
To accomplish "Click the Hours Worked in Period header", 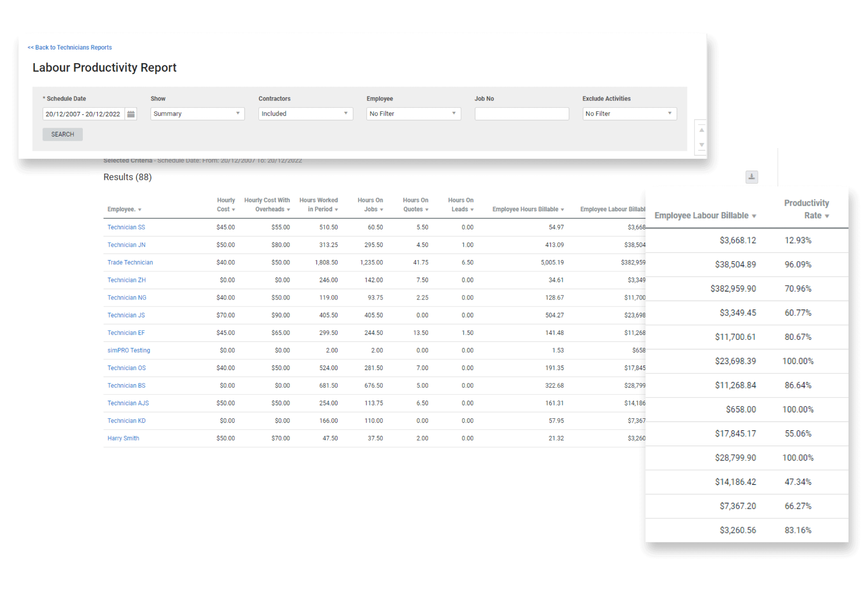I will [x=319, y=205].
